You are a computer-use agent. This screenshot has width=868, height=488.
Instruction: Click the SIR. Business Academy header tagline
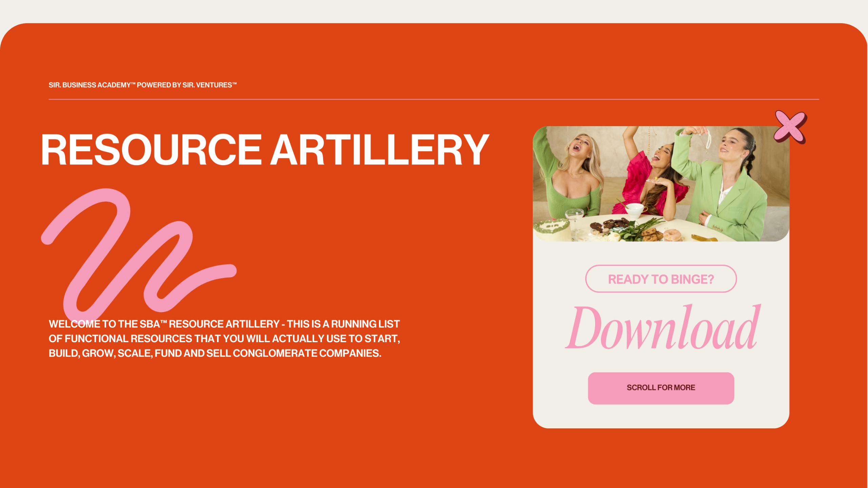pos(142,85)
